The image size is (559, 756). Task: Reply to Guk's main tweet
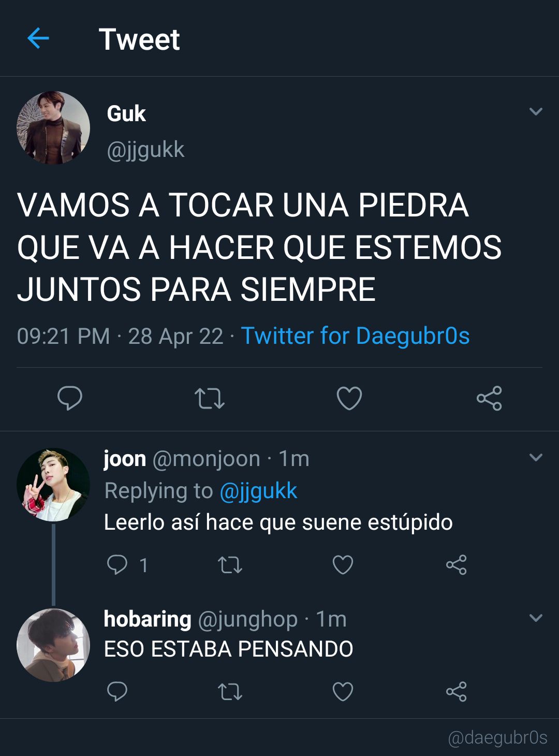69,398
